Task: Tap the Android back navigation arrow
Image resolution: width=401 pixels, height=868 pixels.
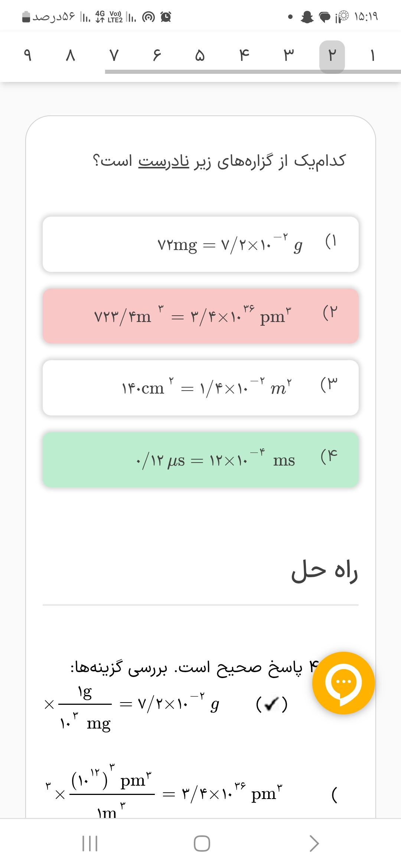Action: click(x=314, y=844)
